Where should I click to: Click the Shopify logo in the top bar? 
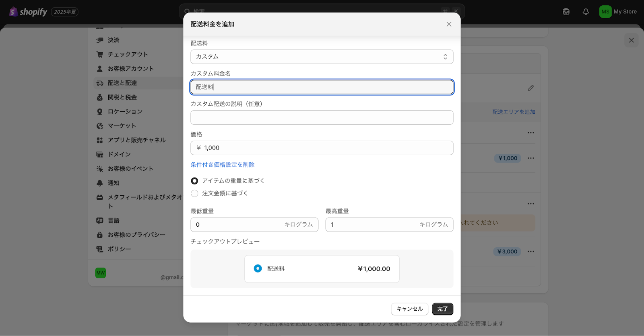tap(28, 12)
